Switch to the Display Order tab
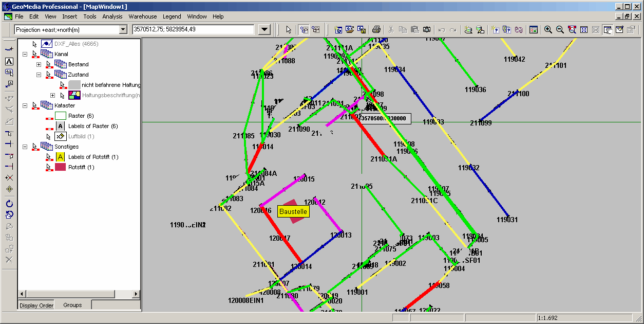Screen dimensions: 644x324 [x=36, y=305]
